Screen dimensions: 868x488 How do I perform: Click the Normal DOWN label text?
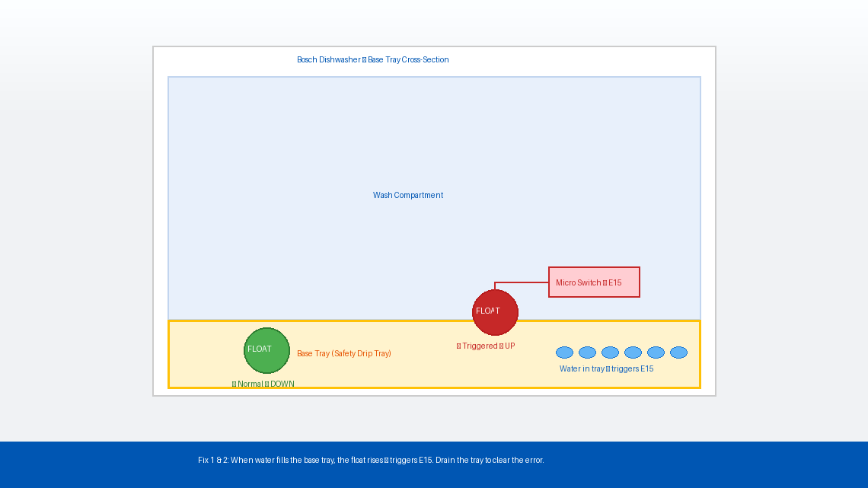point(263,384)
